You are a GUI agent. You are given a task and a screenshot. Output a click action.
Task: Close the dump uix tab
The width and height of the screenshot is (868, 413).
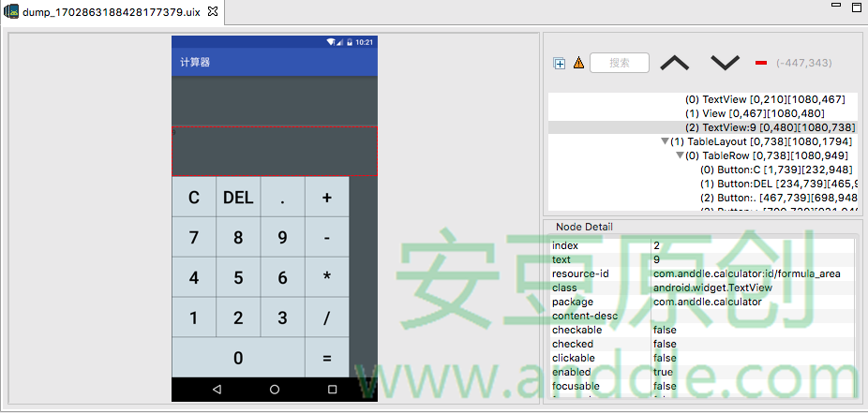[212, 11]
